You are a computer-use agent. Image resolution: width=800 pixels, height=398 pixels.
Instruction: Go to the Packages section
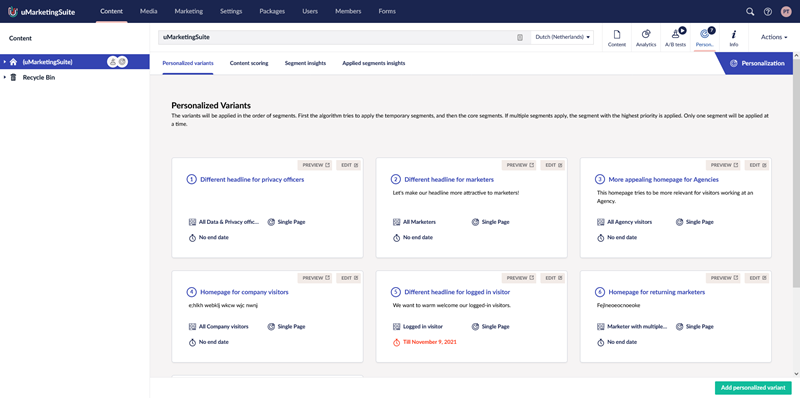272,11
